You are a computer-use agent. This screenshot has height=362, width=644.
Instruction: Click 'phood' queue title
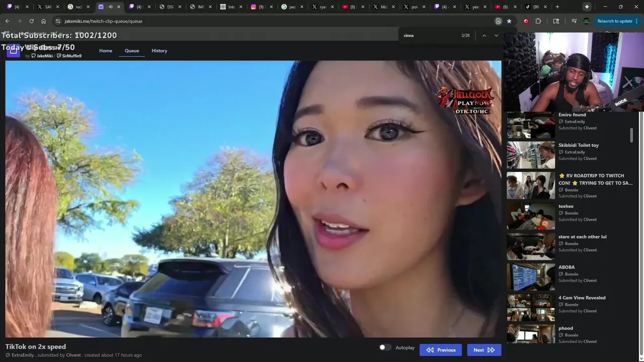tap(566, 328)
